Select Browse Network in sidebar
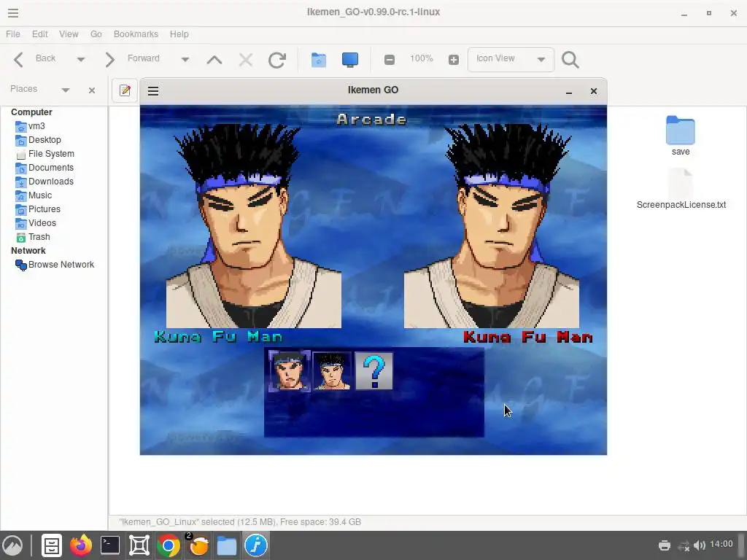 coord(55,265)
